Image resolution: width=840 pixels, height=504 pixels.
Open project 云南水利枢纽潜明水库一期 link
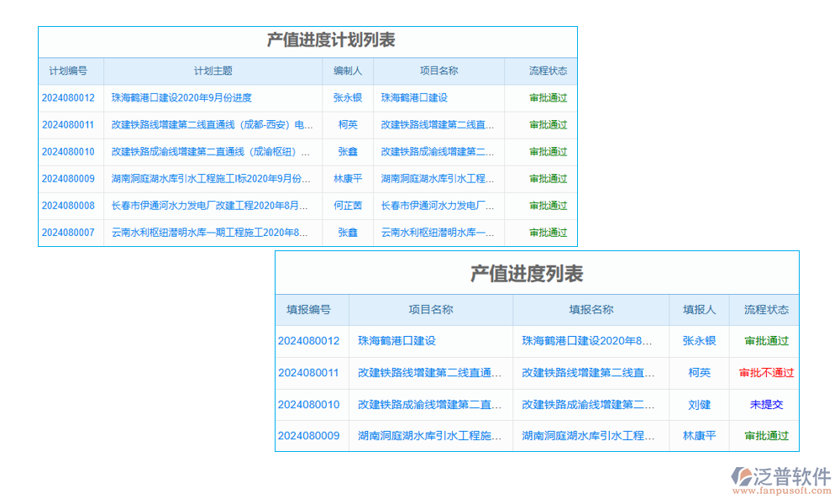(x=437, y=233)
